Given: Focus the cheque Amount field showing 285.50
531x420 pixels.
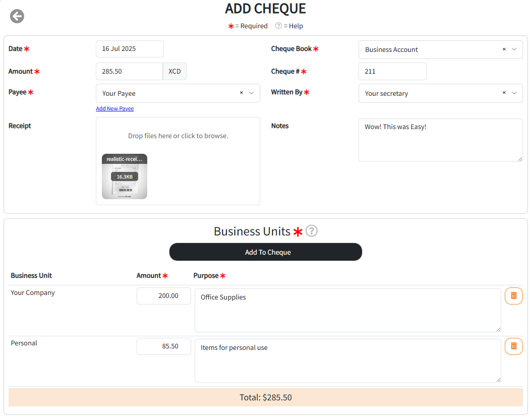Looking at the screenshot, I should pos(129,72).
